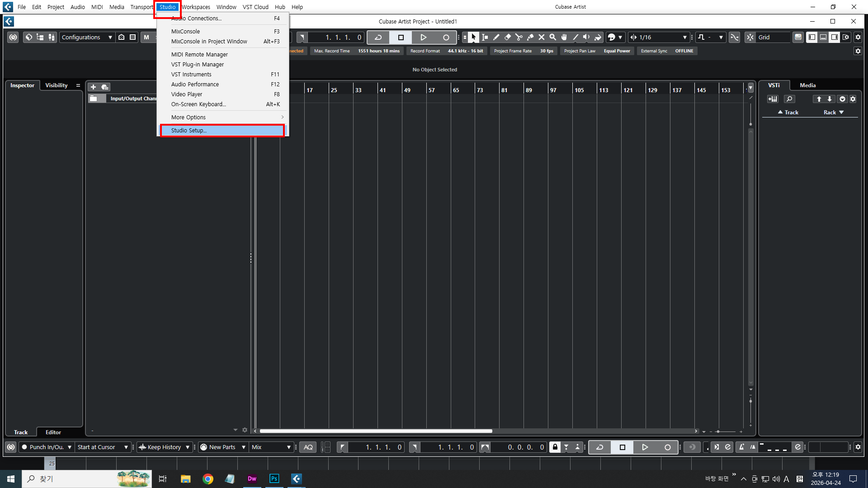Open the Start at Cursor dropdown
The height and width of the screenshot is (488, 868).
pos(103,447)
